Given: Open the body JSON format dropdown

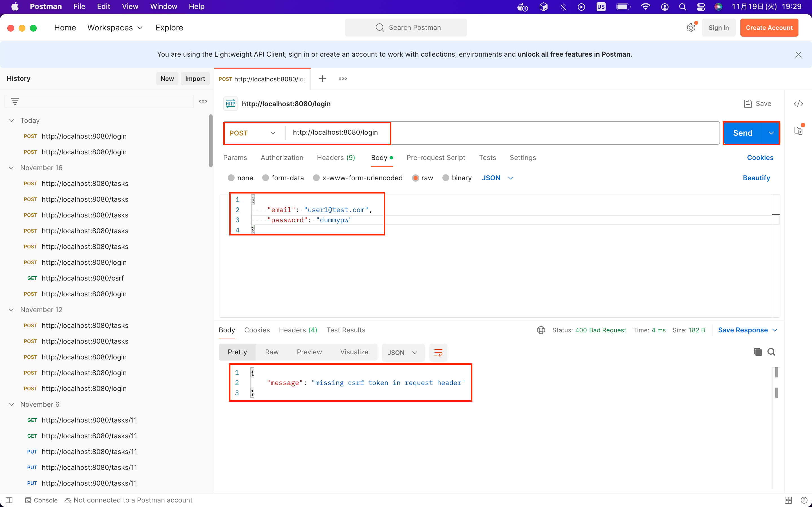Looking at the screenshot, I should click(497, 178).
